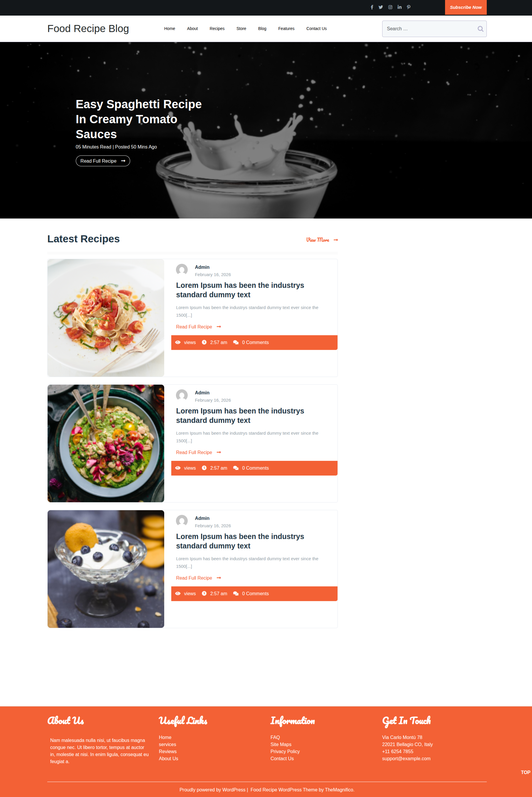Viewport: 532px width, 797px height.
Task: Open the Pinterest social icon
Action: pyautogui.click(x=409, y=7)
